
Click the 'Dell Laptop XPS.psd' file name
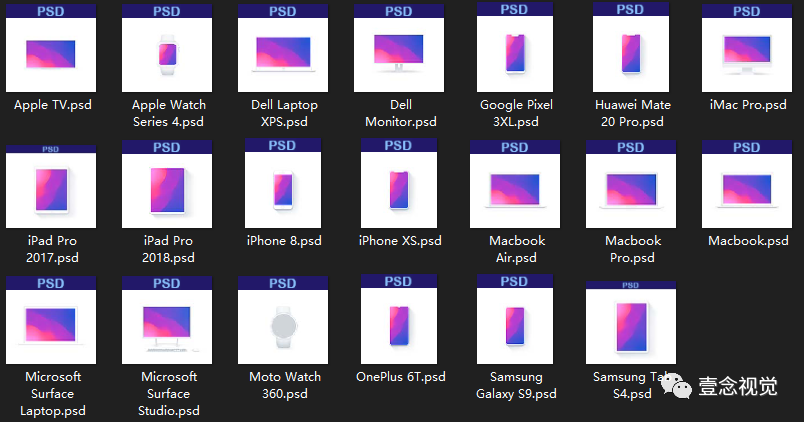click(285, 113)
